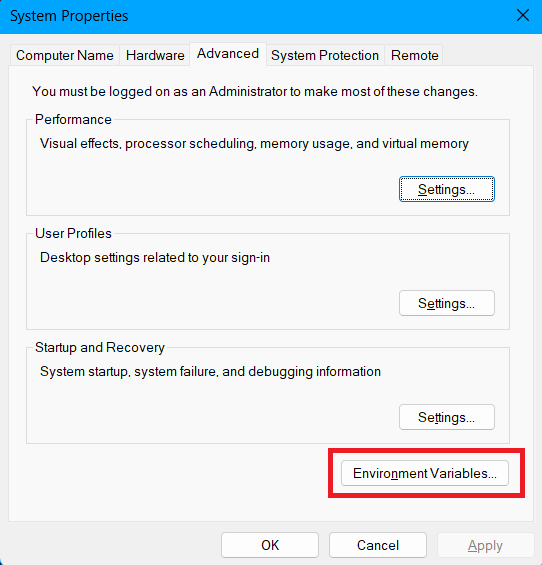The width and height of the screenshot is (542, 565).
Task: Open the Hardware tab
Action: 155,55
